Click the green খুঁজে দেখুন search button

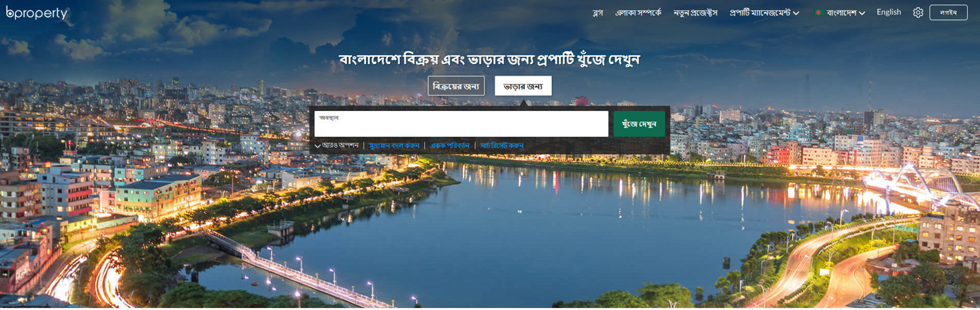point(639,124)
